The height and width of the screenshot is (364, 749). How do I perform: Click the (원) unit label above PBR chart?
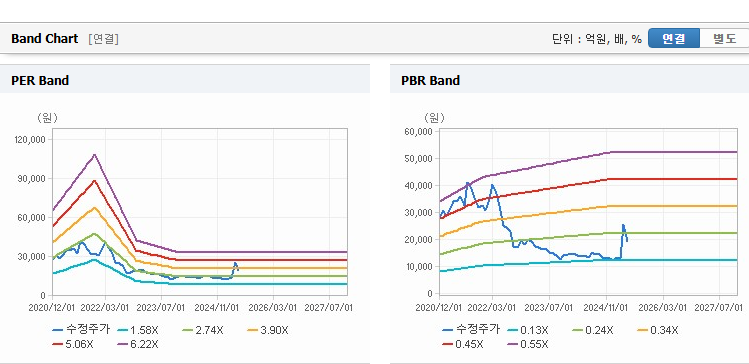(434, 118)
